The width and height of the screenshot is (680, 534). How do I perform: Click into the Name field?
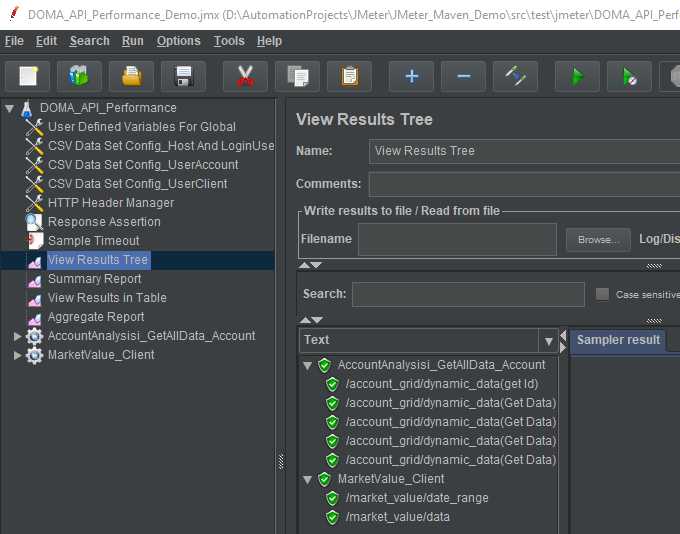524,151
